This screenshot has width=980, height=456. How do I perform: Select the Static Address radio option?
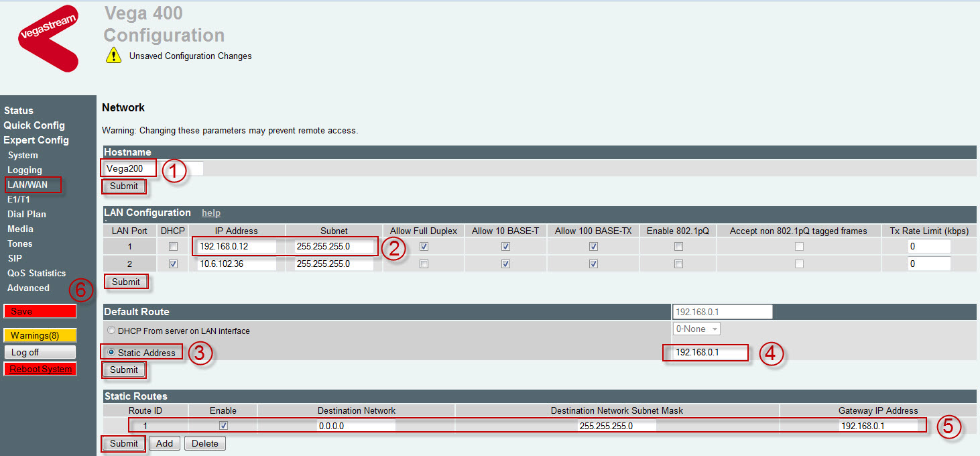pyautogui.click(x=111, y=353)
